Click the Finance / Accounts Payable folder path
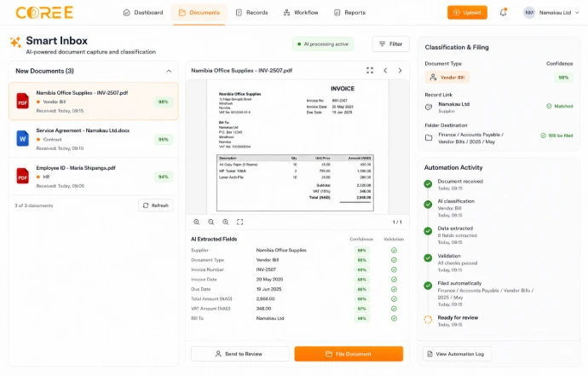This screenshot has width=588, height=376. pos(470,138)
